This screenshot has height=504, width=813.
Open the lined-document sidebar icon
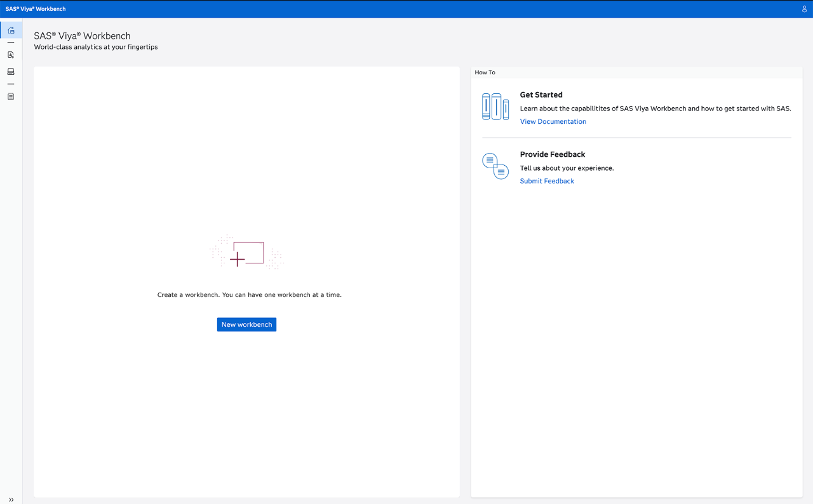point(11,96)
